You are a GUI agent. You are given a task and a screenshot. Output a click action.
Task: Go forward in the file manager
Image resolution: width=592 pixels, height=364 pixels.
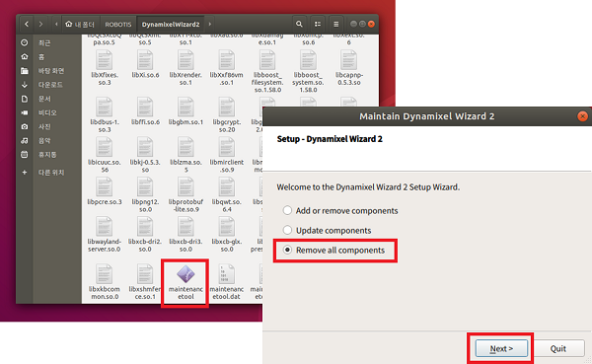[x=40, y=24]
